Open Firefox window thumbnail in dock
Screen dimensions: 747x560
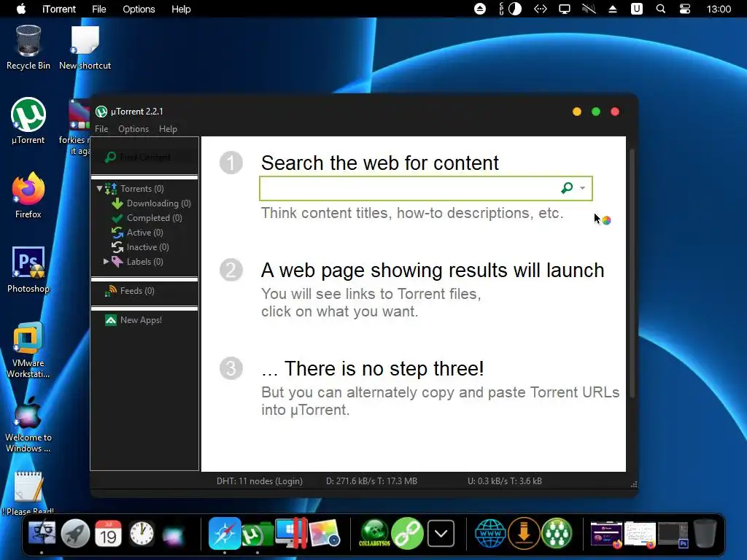coord(606,533)
